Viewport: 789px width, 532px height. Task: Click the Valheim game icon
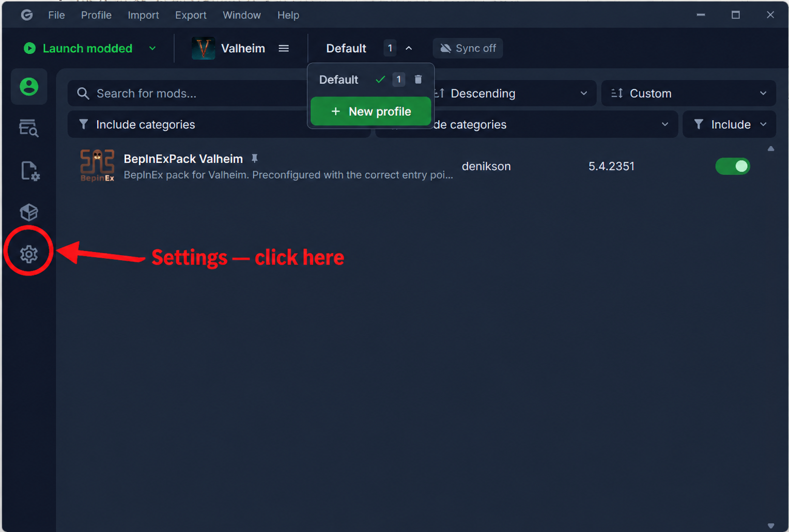click(x=203, y=48)
